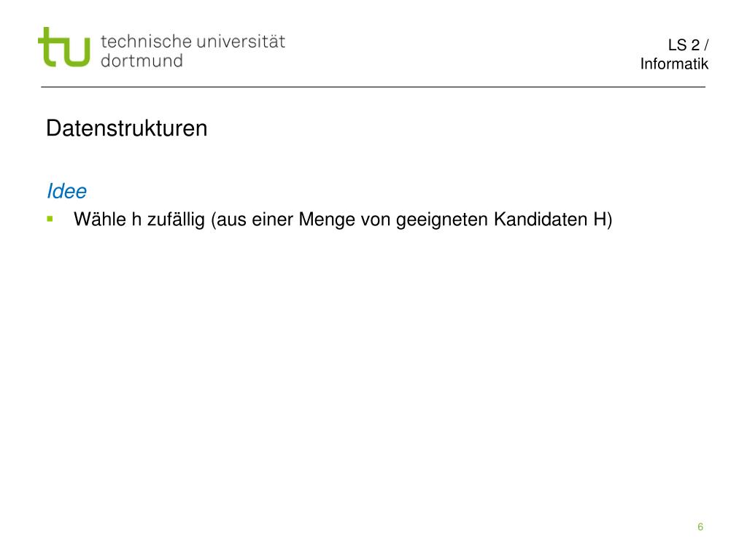This screenshot has width=747, height=560.
Task: Click the word Wähle in the bullet
Action: click(100, 219)
